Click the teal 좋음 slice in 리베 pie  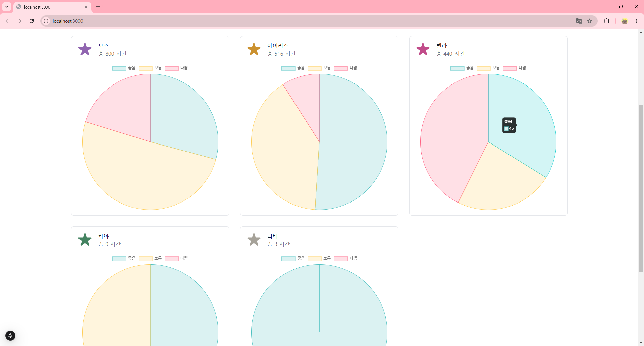tap(319, 305)
